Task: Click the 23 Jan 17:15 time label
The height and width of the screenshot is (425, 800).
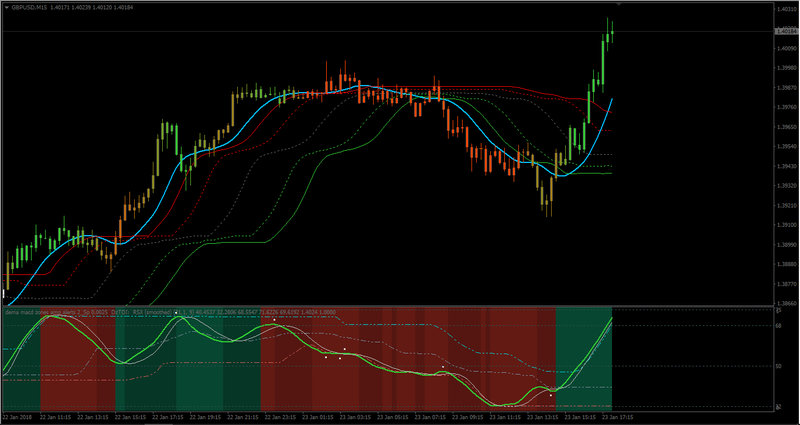Action: tap(617, 417)
